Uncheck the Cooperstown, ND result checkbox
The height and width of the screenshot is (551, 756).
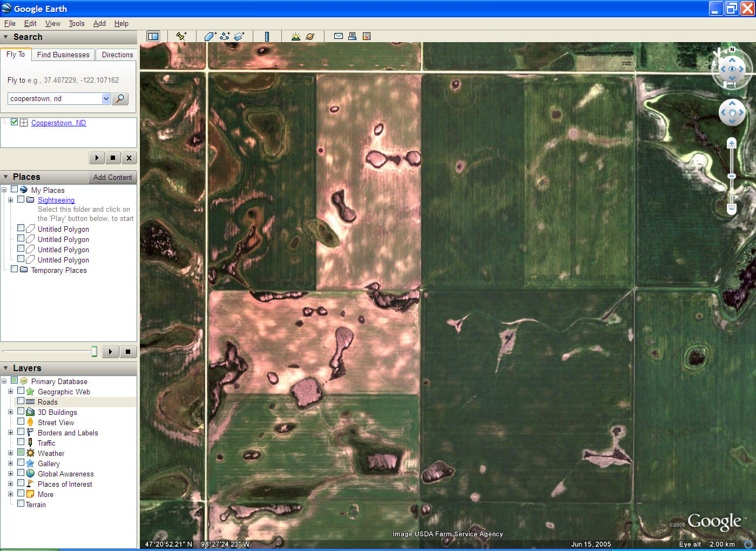pos(15,122)
